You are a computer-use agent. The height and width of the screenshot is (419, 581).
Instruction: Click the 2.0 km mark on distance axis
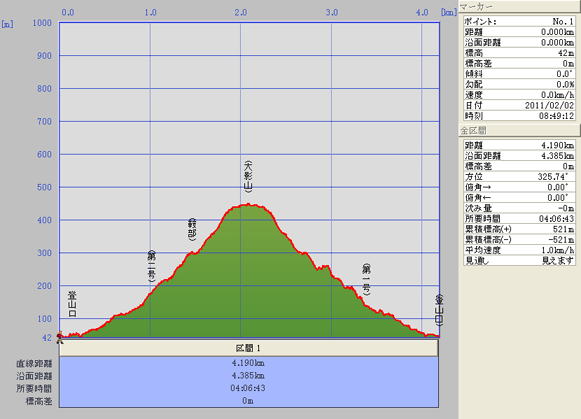(240, 13)
